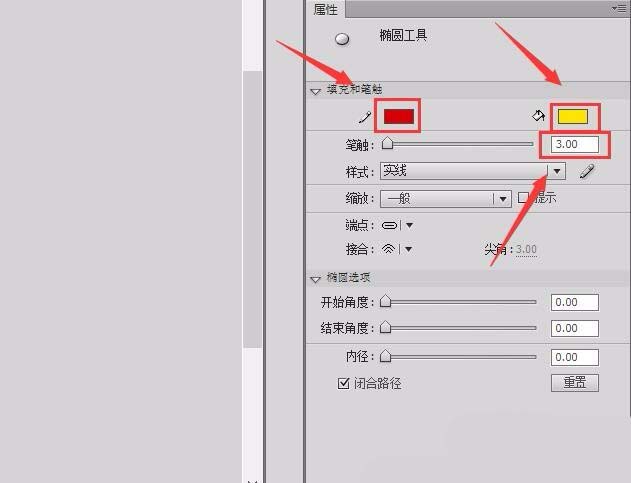Collapse the 填充和笔触 section

[316, 91]
